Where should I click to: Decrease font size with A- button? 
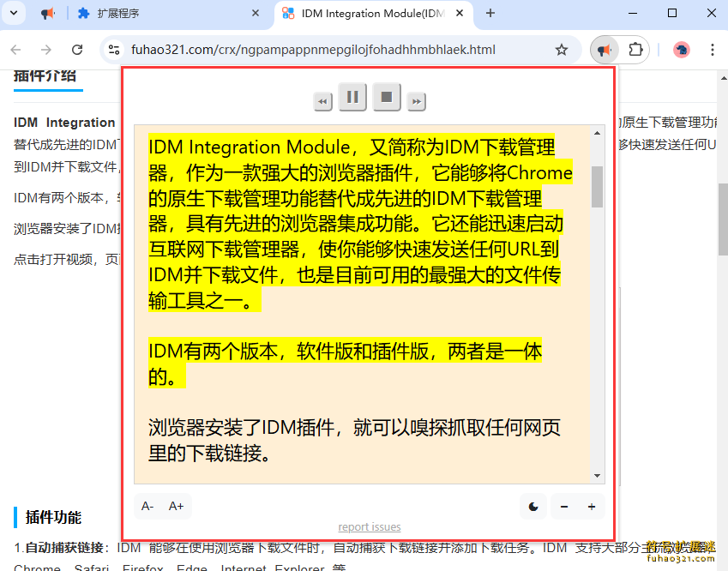147,506
